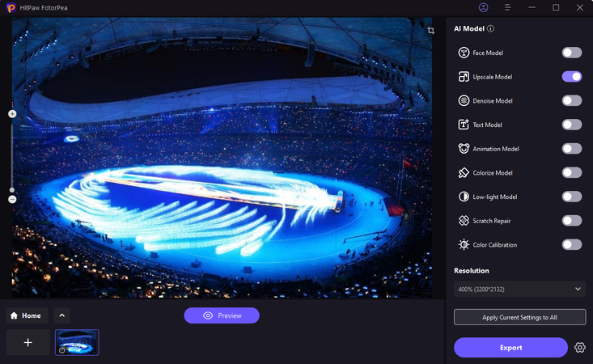593x364 pixels.
Task: Enable the Face Model toggle
Action: [572, 53]
